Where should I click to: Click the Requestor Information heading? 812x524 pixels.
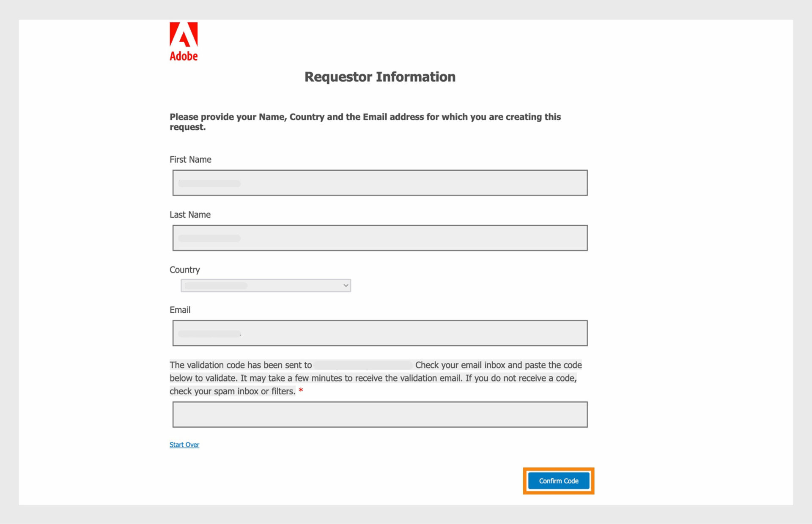pos(380,76)
